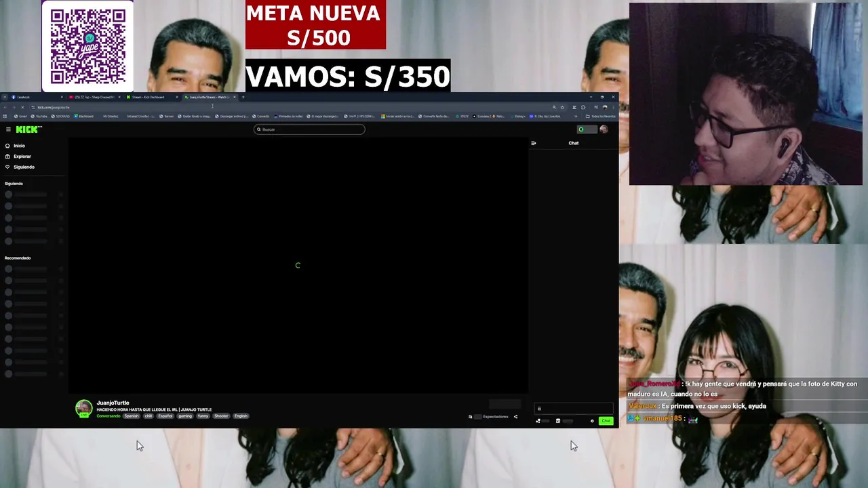This screenshot has height=488, width=868.
Task: Switch to the Stream - Kick Dashboard tab
Action: pyautogui.click(x=153, y=97)
